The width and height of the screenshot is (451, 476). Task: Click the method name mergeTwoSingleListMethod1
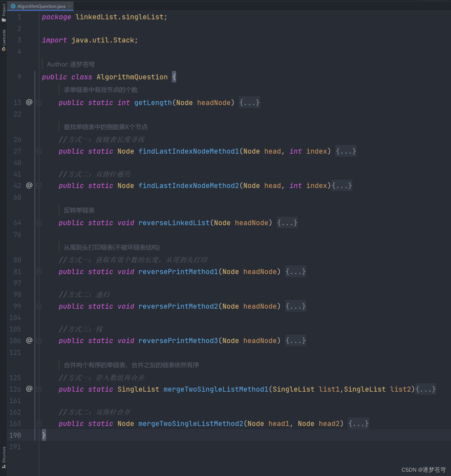coord(216,389)
